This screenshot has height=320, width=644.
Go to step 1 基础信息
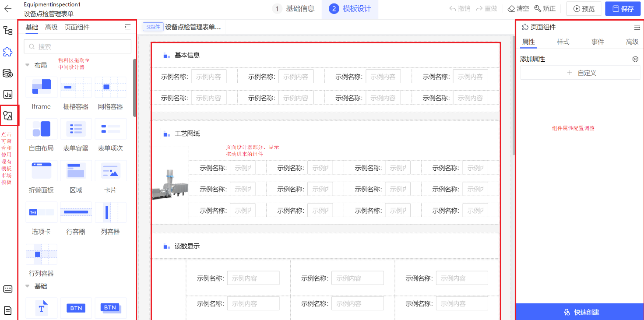[293, 9]
